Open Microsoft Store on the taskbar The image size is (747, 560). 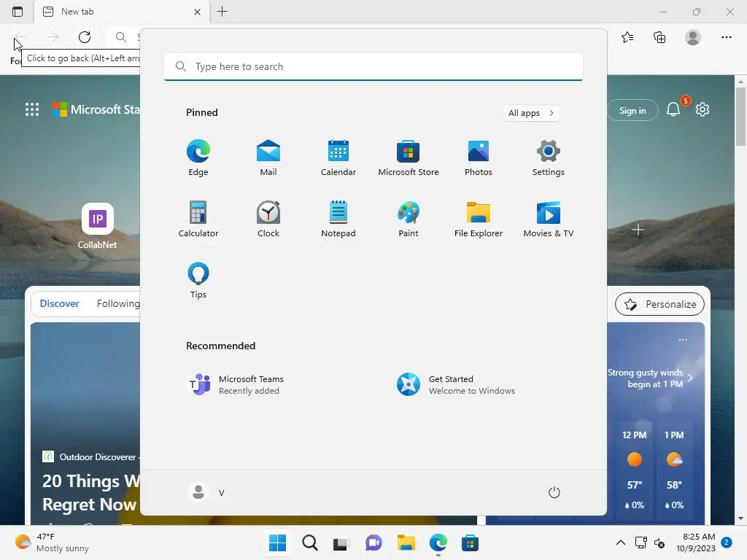470,542
